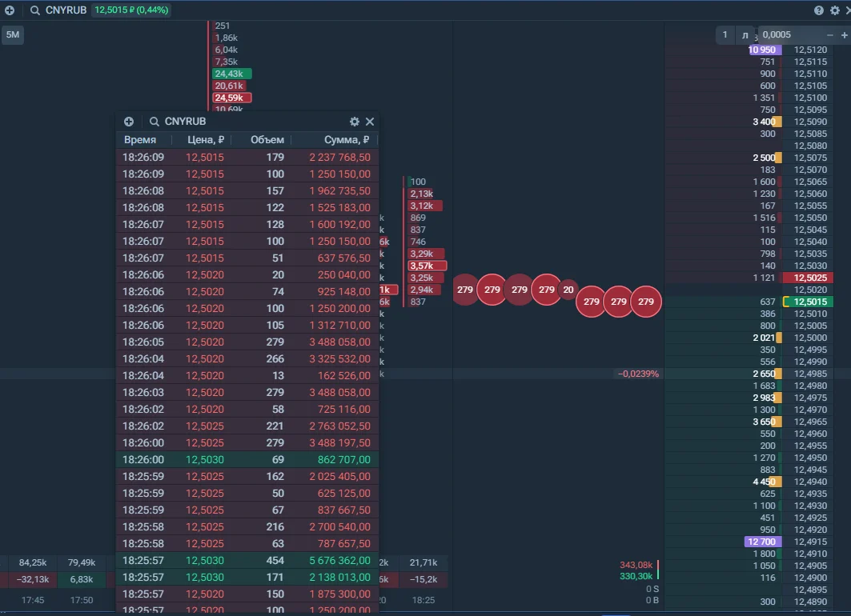Select the trade row with sum 5 676 362,00
This screenshot has width=851, height=616.
click(247, 561)
